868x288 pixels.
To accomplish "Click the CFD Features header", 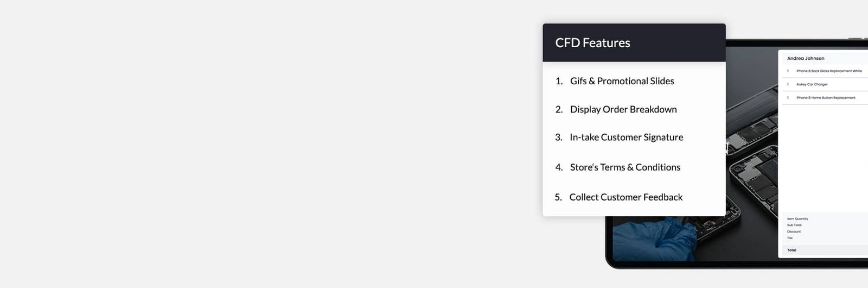I will (x=634, y=42).
